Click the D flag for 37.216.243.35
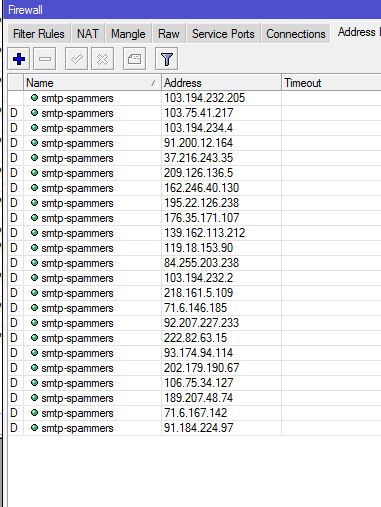 tap(14, 158)
